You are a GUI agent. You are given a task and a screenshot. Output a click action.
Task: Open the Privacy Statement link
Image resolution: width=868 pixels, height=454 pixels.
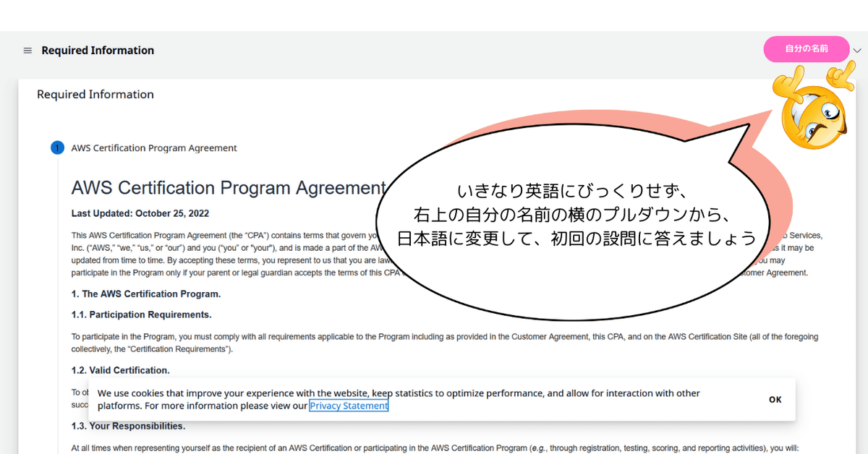(x=349, y=406)
